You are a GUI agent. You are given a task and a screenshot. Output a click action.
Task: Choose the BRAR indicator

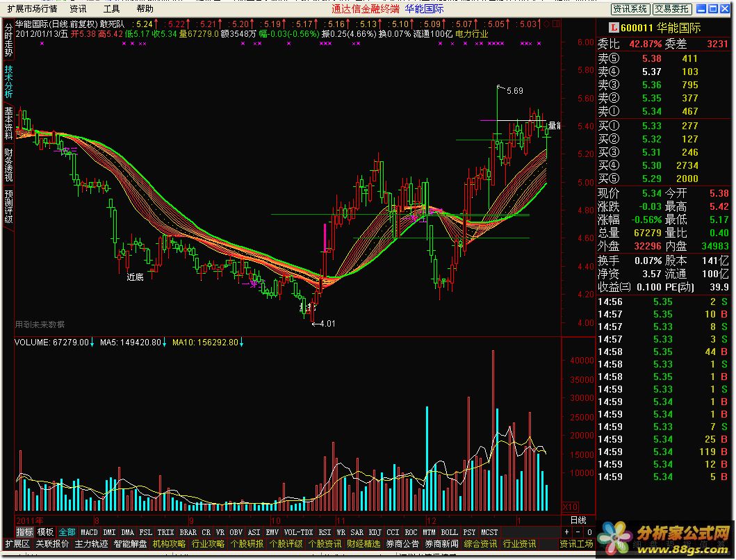click(188, 532)
